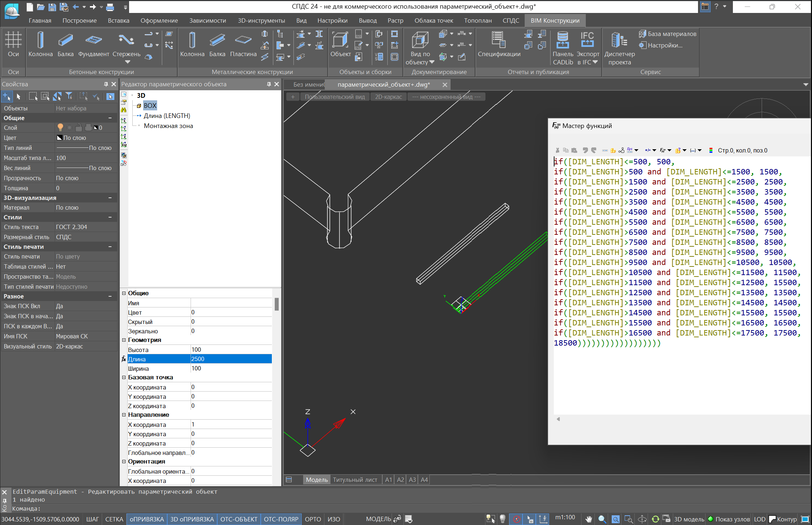812x525 pixels.
Task: Collapse the Общие section in Свойства
Action: click(110, 118)
